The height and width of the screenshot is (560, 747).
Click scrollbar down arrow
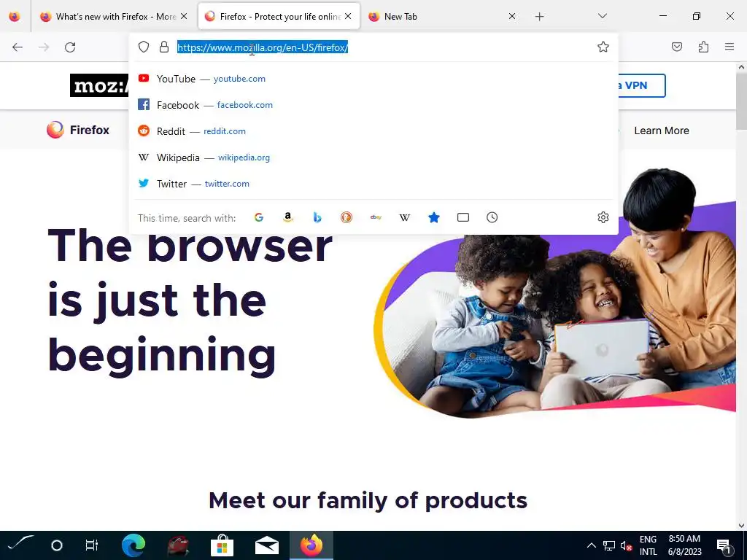741,526
